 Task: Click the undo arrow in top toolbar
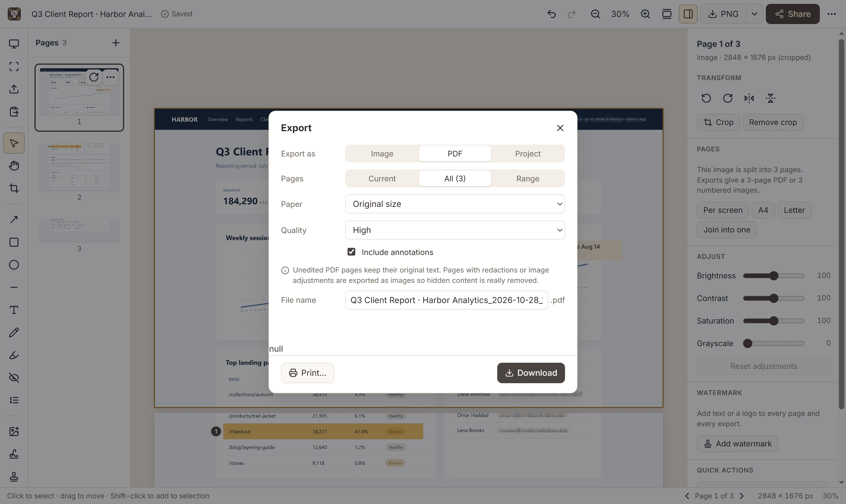coord(551,14)
